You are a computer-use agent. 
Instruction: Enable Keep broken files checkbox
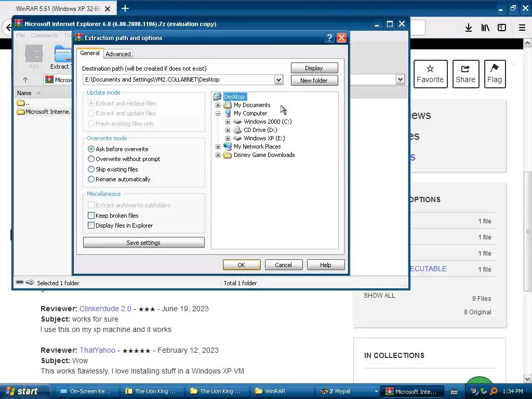91,216
